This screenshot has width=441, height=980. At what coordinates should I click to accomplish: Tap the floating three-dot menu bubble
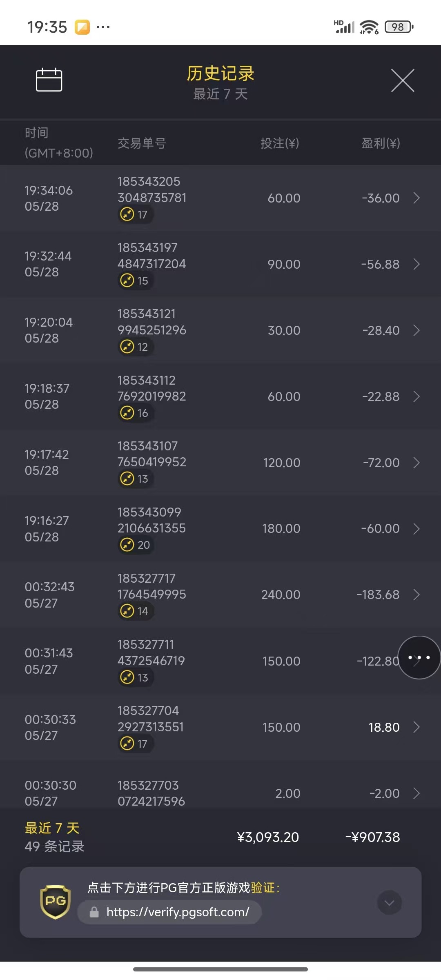[419, 657]
